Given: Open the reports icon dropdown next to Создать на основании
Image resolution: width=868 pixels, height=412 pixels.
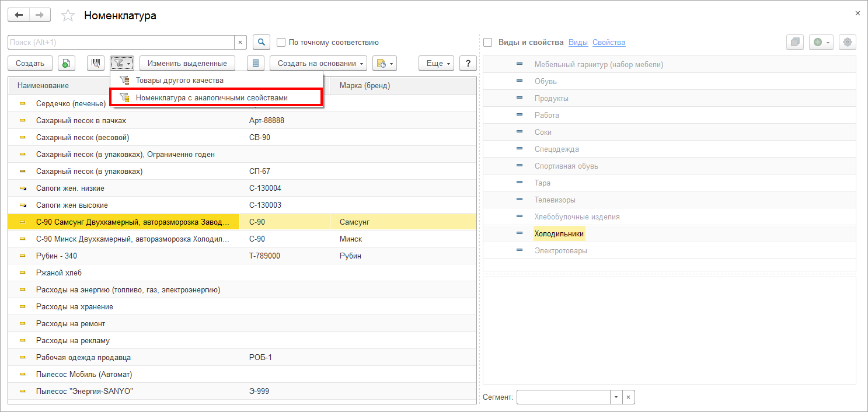Looking at the screenshot, I should 384,63.
